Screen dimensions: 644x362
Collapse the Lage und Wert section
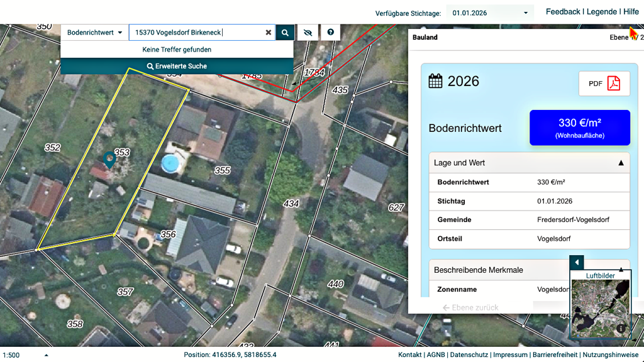pos(619,162)
